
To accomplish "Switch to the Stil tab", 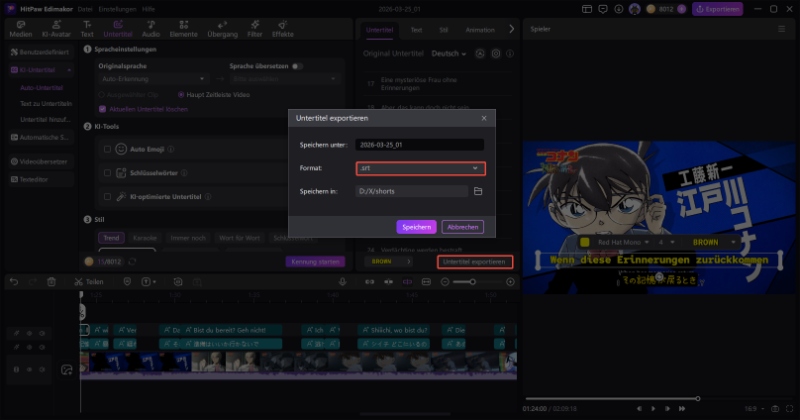I will 443,30.
